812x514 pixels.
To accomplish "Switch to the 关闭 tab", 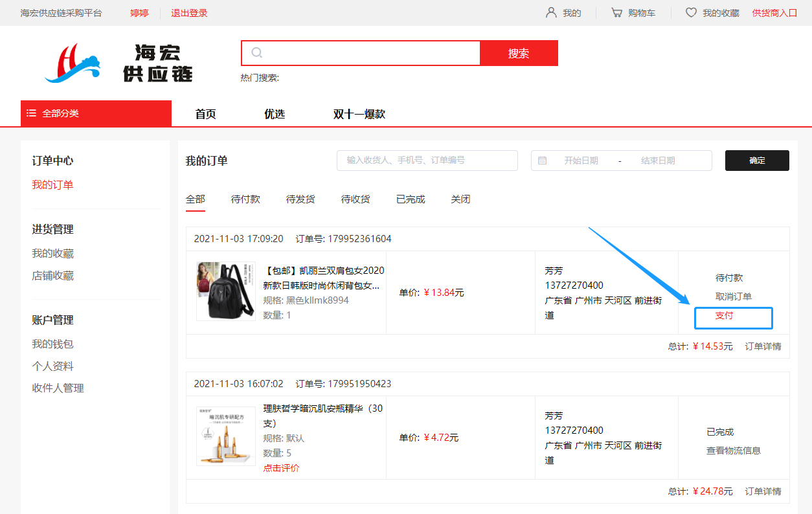I will 460,199.
